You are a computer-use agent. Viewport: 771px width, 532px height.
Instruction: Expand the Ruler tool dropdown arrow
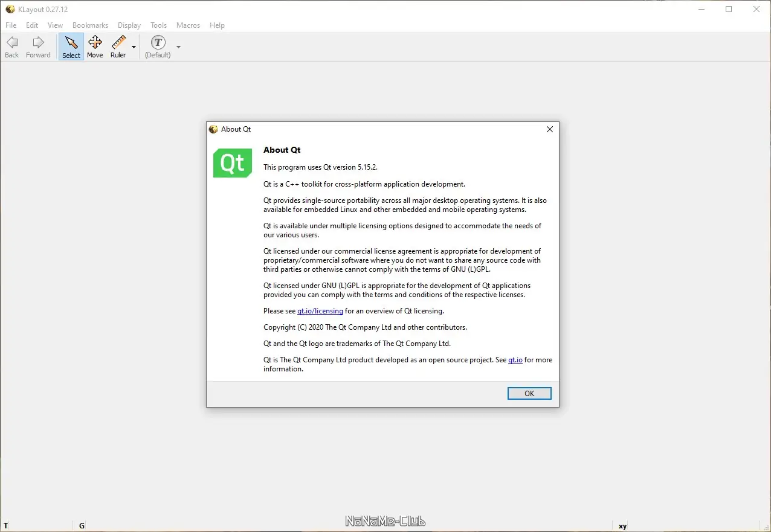[134, 47]
